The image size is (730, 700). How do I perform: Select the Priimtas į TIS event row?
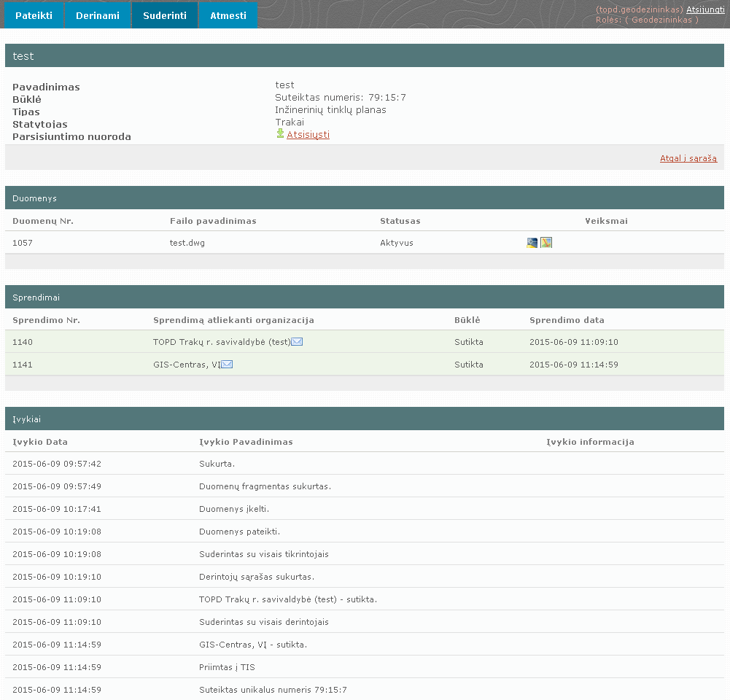click(227, 667)
